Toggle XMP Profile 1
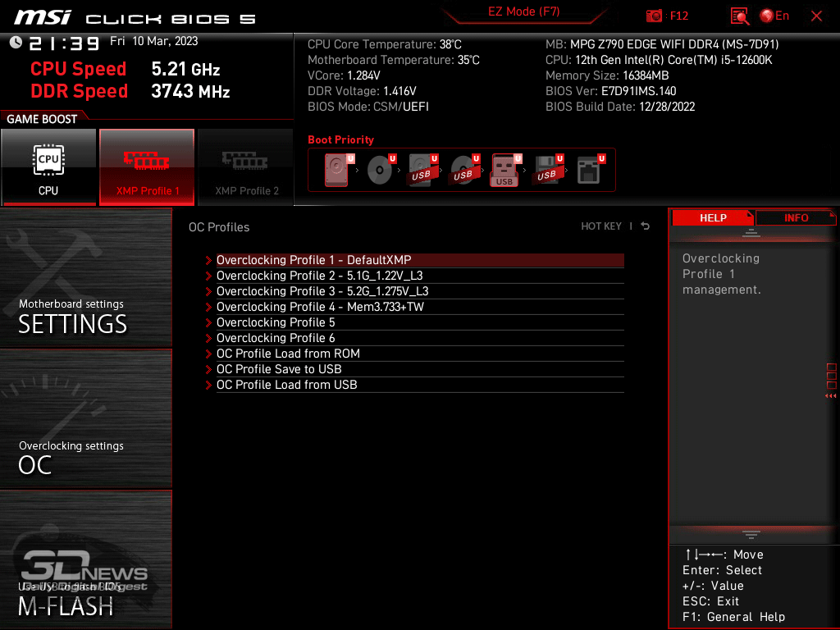840x630 pixels. [x=147, y=167]
